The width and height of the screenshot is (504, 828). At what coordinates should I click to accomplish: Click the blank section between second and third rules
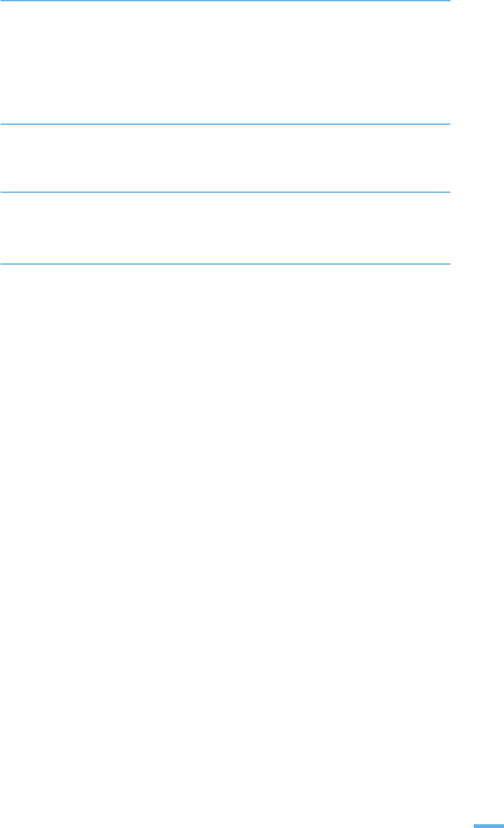(x=226, y=158)
